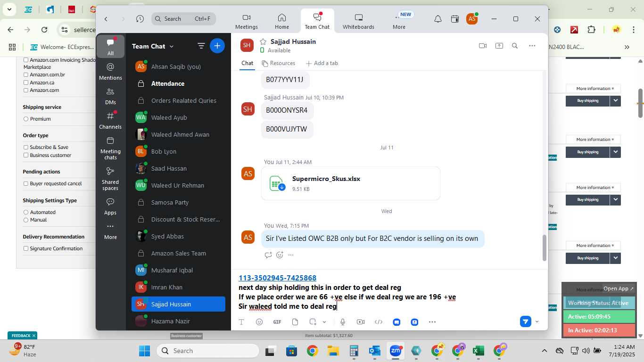Send the typed message
The width and height of the screenshot is (644, 362).
point(525,321)
